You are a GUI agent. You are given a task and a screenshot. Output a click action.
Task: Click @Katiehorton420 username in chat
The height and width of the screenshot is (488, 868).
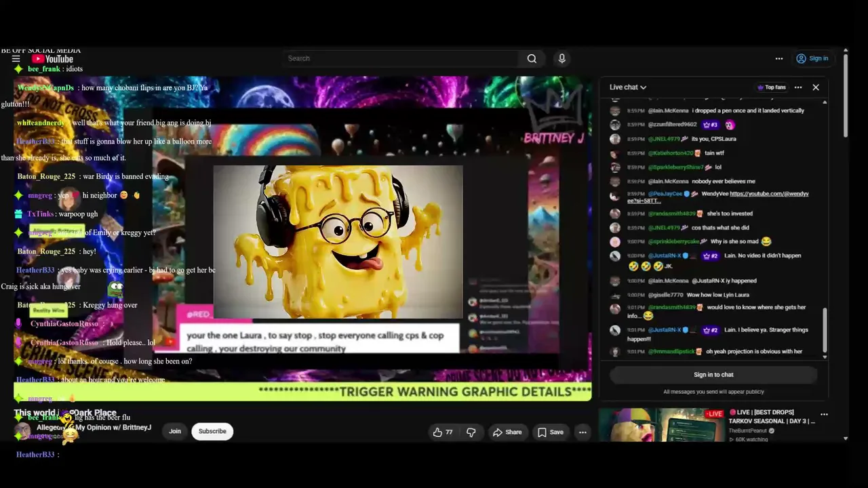pyautogui.click(x=671, y=153)
